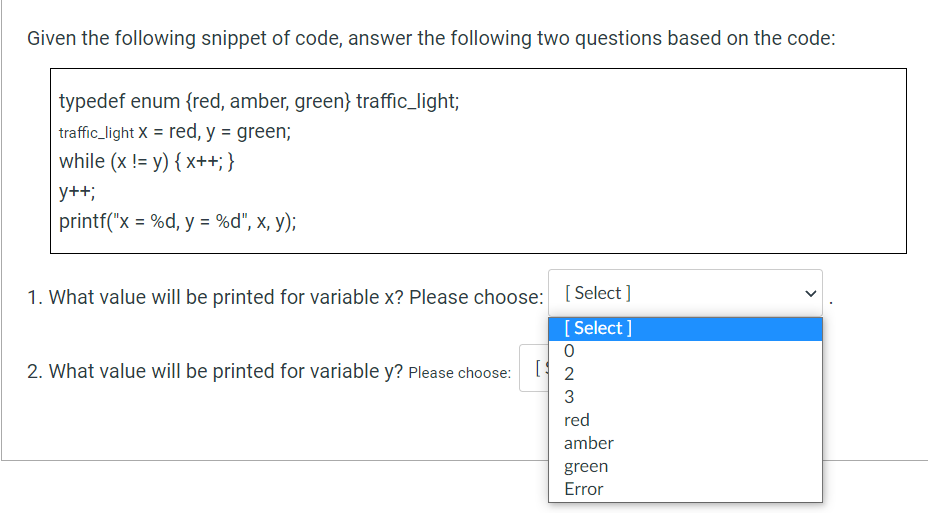Click the question 1 '[ Select ]' combo box
Screen dimensions: 928x513
coord(685,293)
